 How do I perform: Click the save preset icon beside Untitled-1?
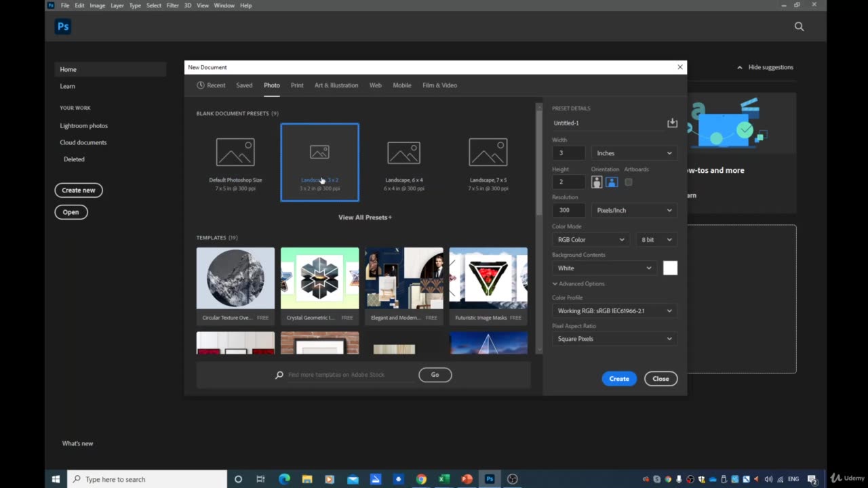(672, 123)
